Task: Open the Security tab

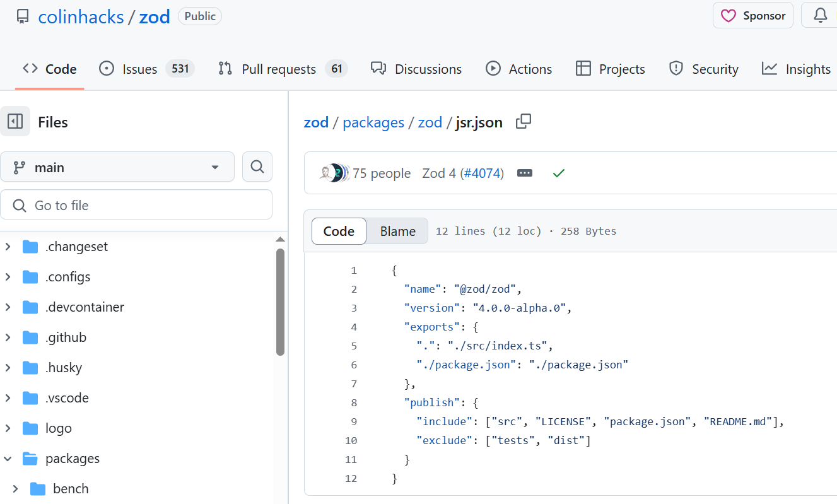Action: click(704, 69)
